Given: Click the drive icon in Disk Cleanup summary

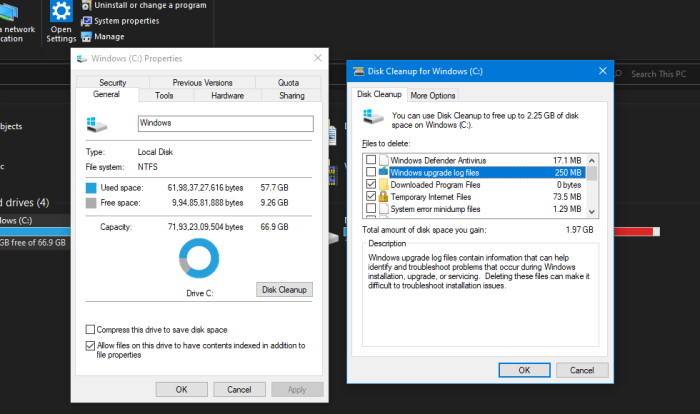Looking at the screenshot, I should pyautogui.click(x=373, y=117).
